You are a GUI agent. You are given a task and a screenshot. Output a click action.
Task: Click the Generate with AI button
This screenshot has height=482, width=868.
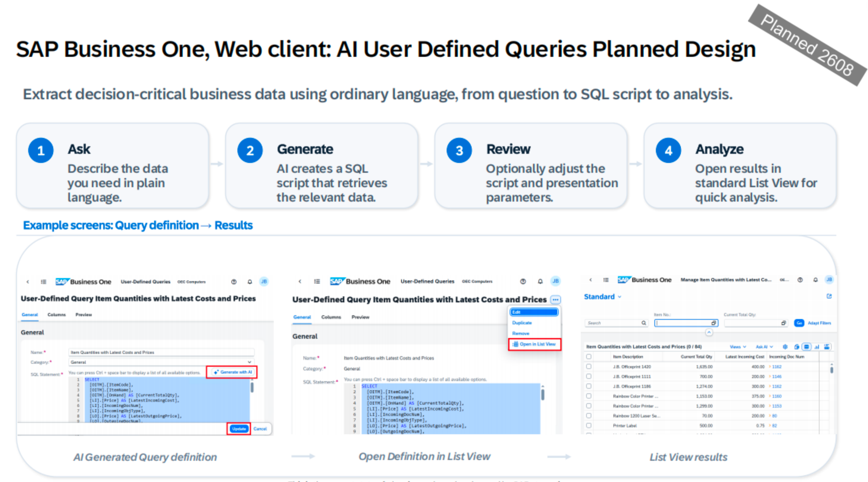(x=232, y=372)
